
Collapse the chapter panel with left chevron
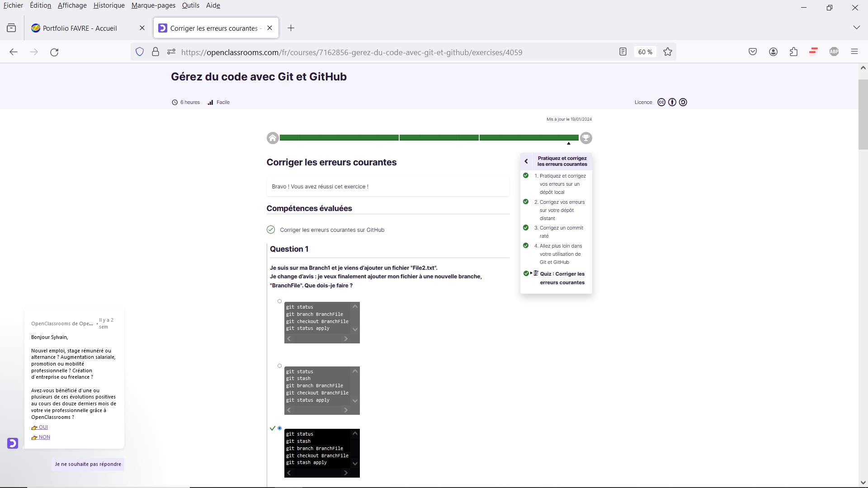coord(526,161)
